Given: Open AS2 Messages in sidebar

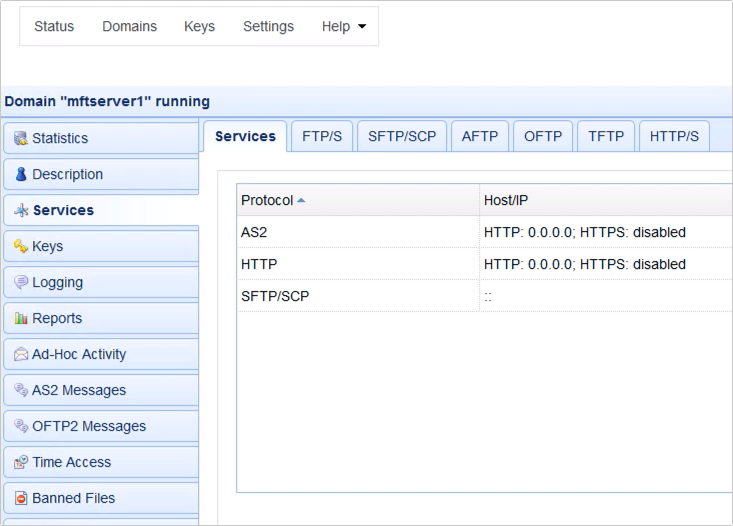Looking at the screenshot, I should (x=79, y=390).
